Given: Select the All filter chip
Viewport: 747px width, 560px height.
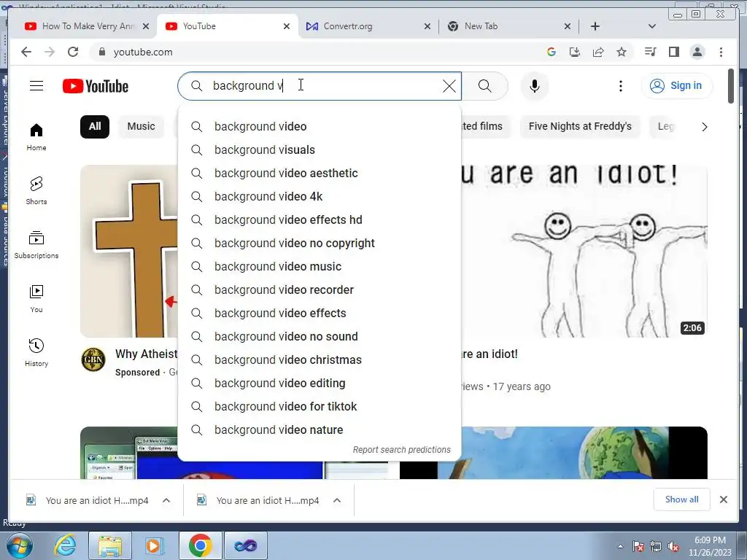Looking at the screenshot, I should point(95,126).
